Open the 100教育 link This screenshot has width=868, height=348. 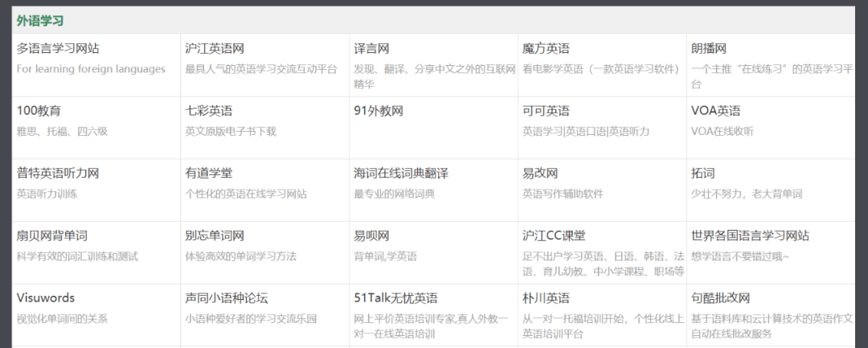tap(39, 111)
